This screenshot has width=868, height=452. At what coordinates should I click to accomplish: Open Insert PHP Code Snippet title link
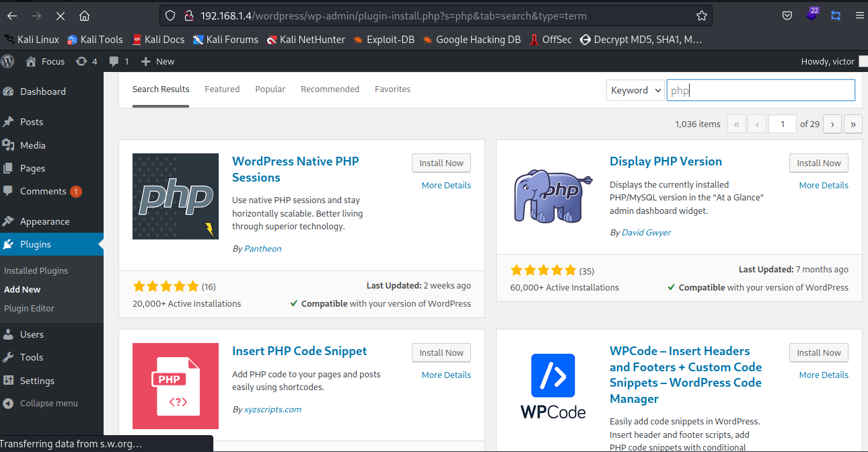tap(299, 351)
